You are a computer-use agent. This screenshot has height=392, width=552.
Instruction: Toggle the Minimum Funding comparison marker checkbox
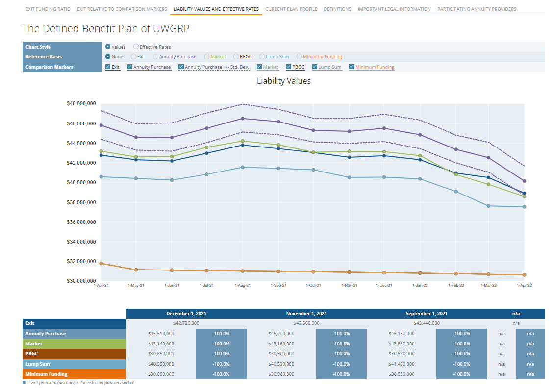pyautogui.click(x=351, y=67)
